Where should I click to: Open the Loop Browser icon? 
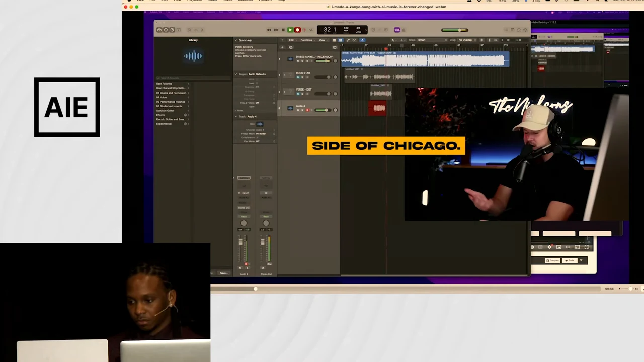519,30
